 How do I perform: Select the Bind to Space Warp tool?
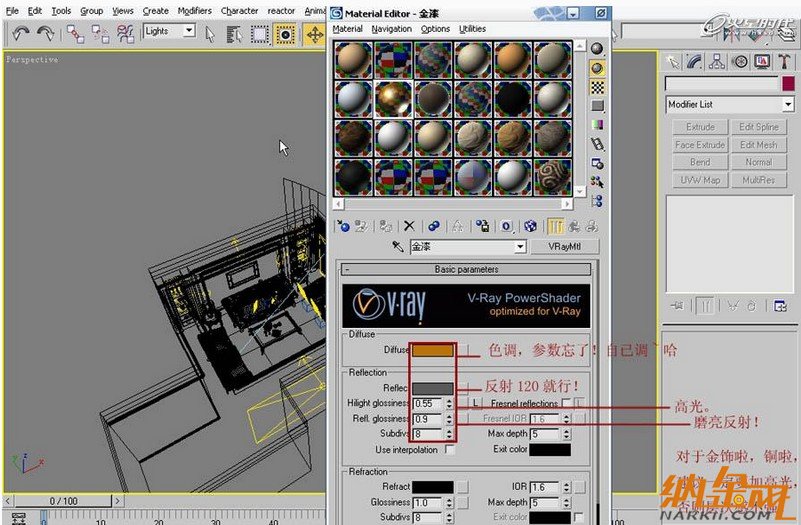[x=125, y=34]
